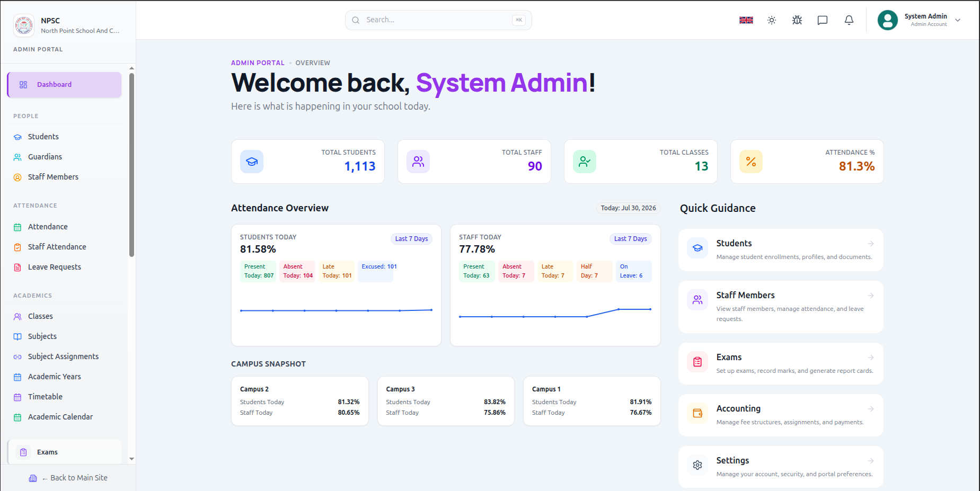Open the Campus 3 snapshot card
The width and height of the screenshot is (980, 491).
click(x=446, y=401)
